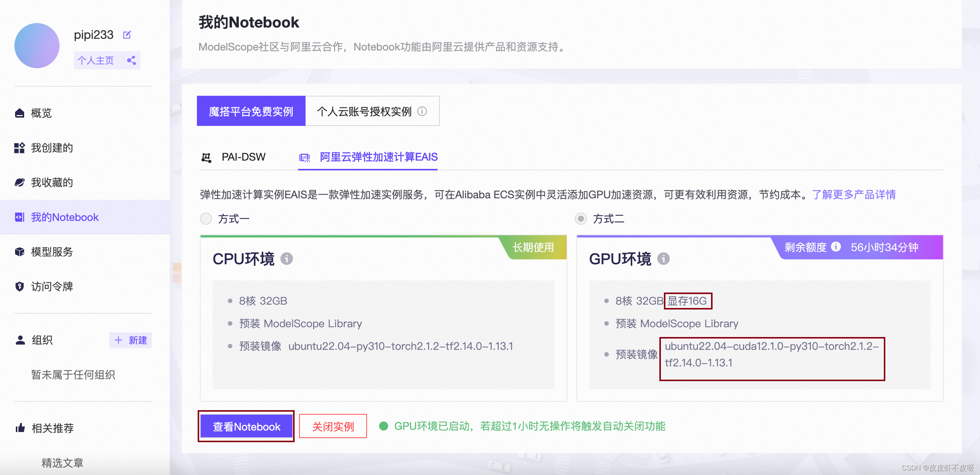The height and width of the screenshot is (475, 980).
Task: Click the 我收藏的 planet icon
Action: [x=19, y=182]
